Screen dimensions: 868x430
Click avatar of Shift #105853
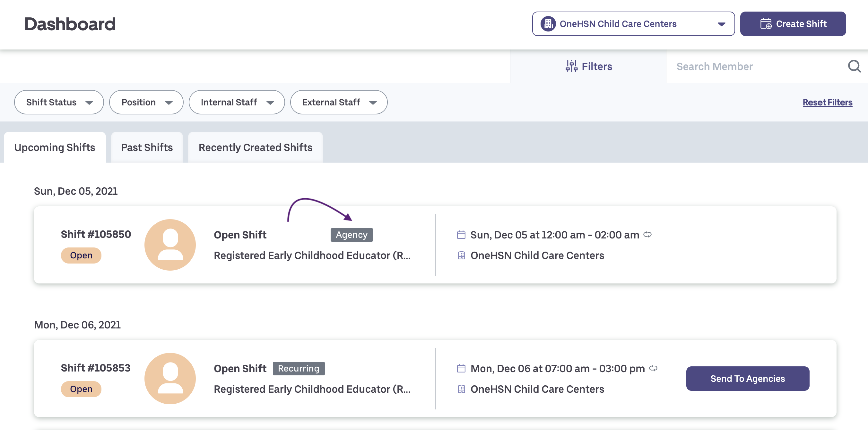(x=170, y=378)
